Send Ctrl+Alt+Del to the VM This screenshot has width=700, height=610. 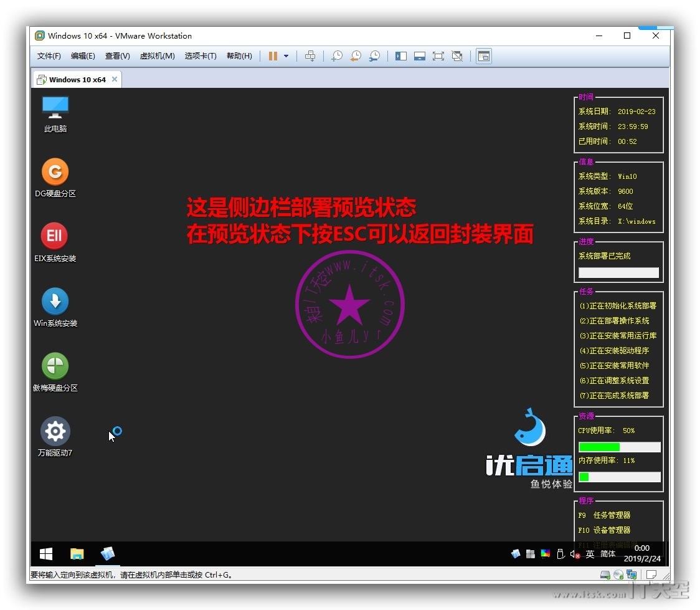(x=310, y=56)
